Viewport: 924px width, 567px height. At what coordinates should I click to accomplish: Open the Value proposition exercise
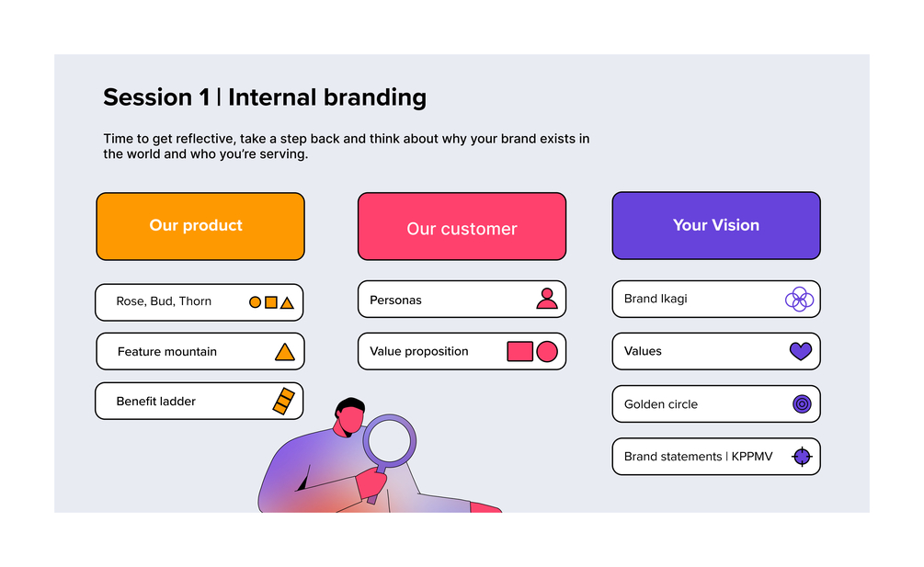[x=419, y=351]
